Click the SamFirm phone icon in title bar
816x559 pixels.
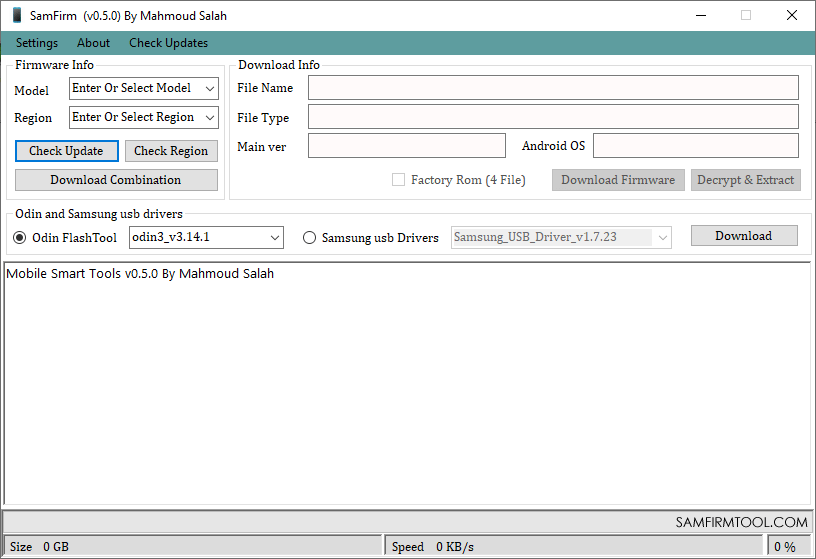tap(17, 15)
